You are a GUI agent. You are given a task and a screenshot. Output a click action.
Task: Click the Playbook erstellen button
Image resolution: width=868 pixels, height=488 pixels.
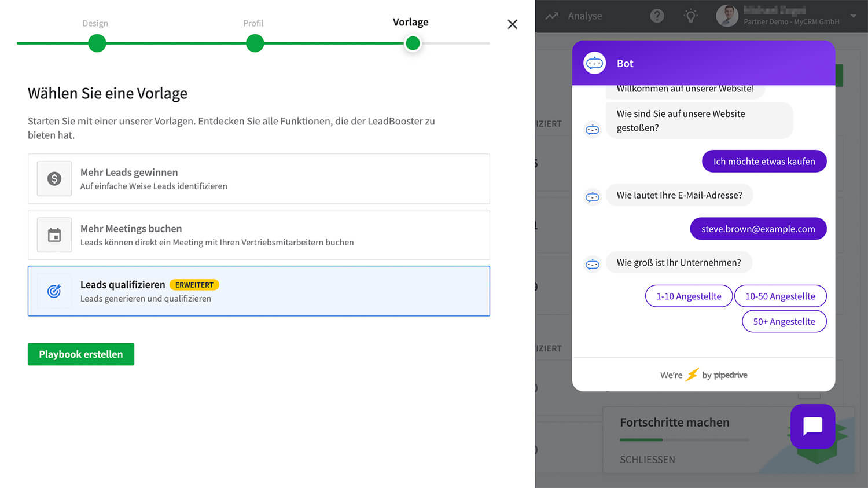pyautogui.click(x=81, y=354)
